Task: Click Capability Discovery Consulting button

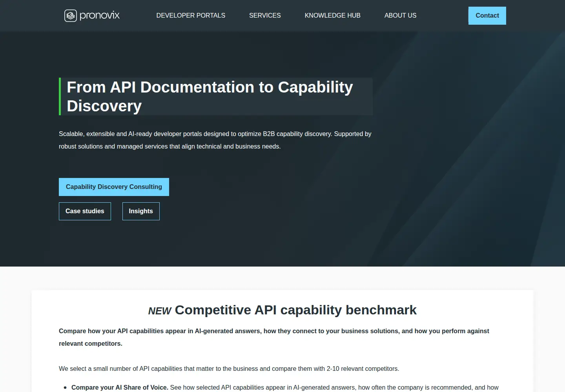Action: click(114, 187)
